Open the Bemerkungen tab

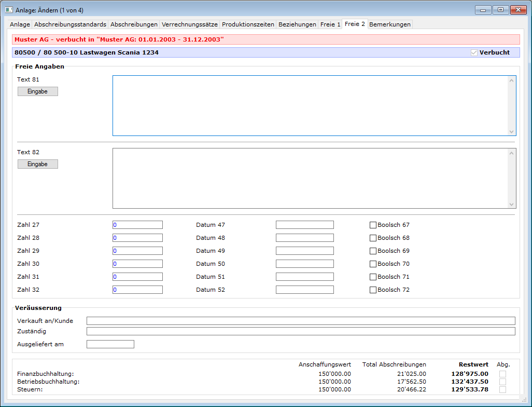tap(390, 24)
